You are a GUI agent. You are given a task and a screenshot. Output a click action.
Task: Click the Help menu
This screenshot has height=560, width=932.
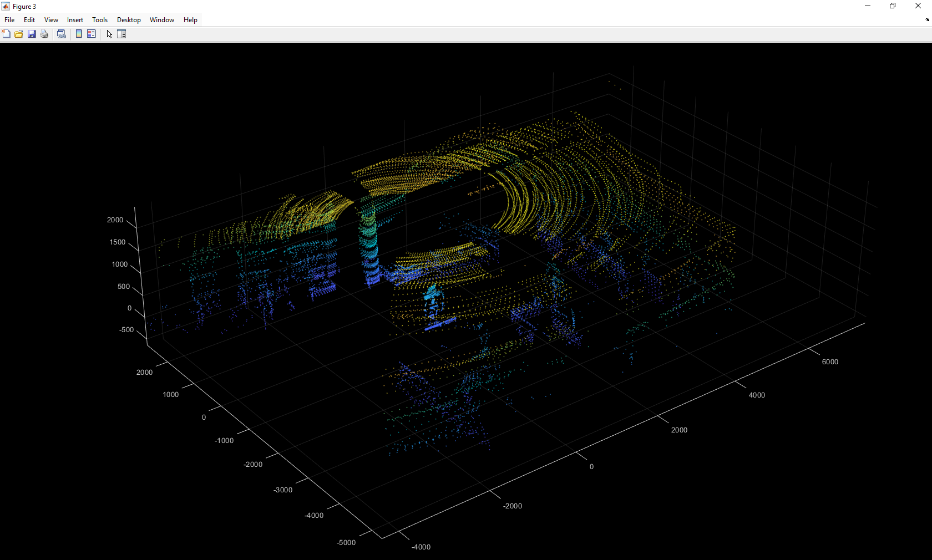pyautogui.click(x=190, y=20)
